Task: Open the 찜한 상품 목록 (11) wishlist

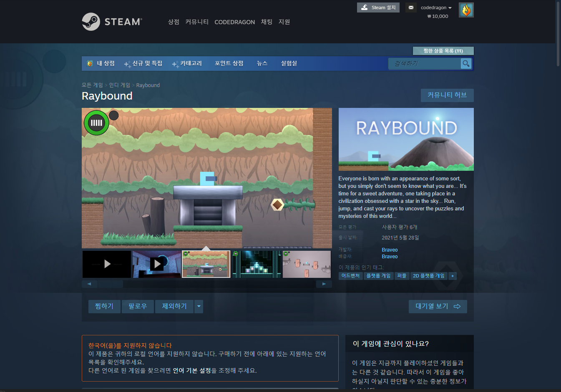Action: pyautogui.click(x=443, y=51)
